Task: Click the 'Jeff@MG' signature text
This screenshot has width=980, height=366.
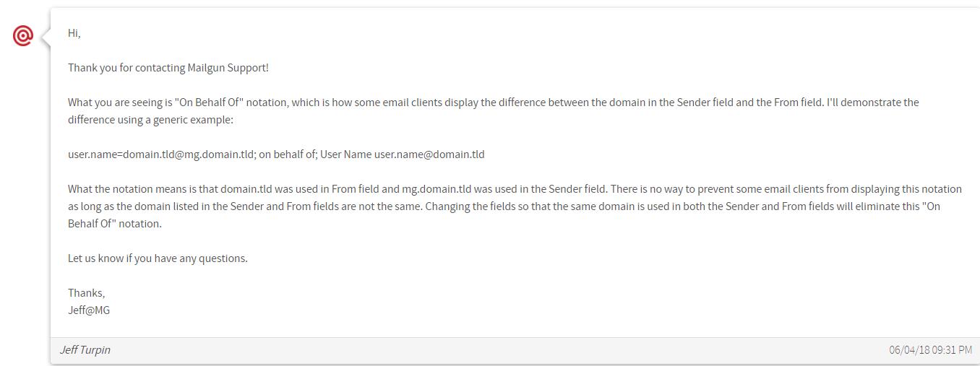Action: click(89, 310)
